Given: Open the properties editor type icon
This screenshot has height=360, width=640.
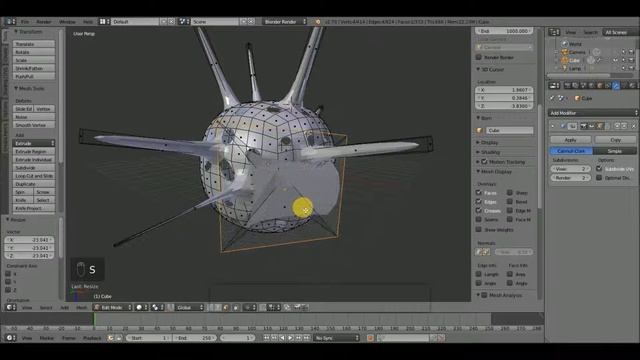Looking at the screenshot, I should pos(553,86).
